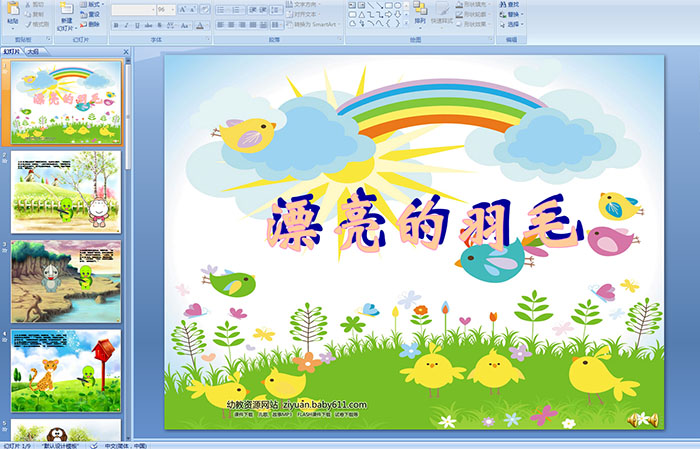
Task: Switch to the Outline (大纲) tab
Action: [33, 50]
